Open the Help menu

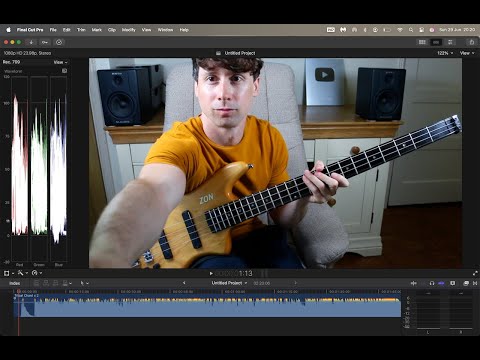[x=184, y=30]
